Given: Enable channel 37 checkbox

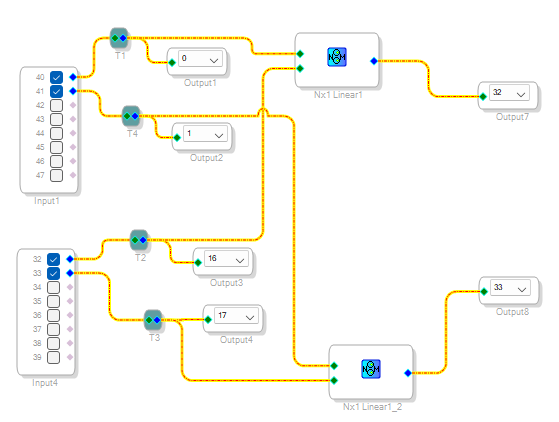Looking at the screenshot, I should (53, 329).
